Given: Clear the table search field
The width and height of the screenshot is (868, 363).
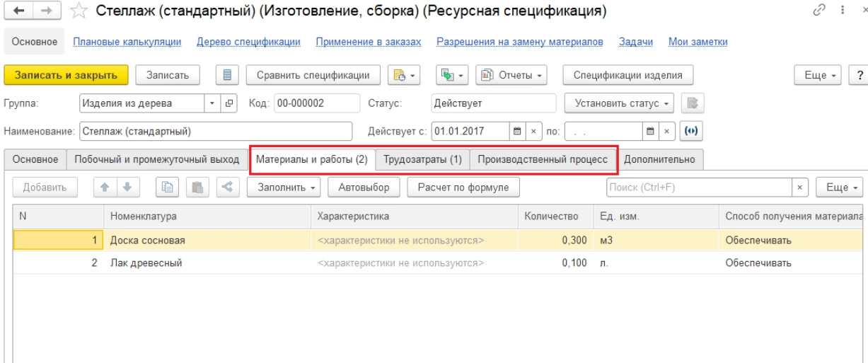Looking at the screenshot, I should [x=799, y=188].
